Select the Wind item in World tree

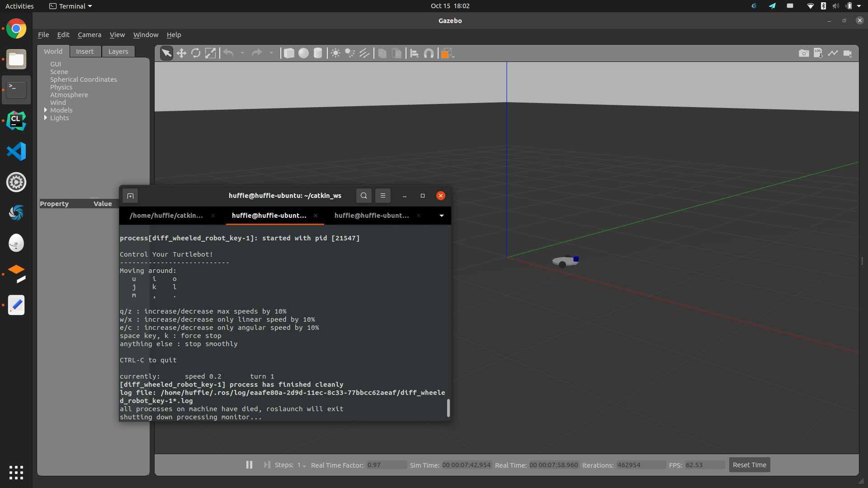tap(58, 103)
